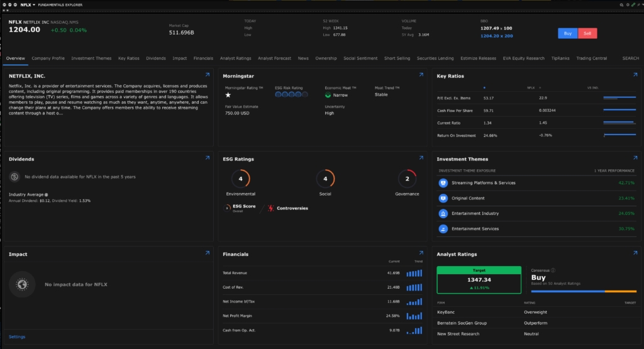Click the Streaming Platforms & Services theme icon
Screen dimensions: 644x349
pos(443,183)
